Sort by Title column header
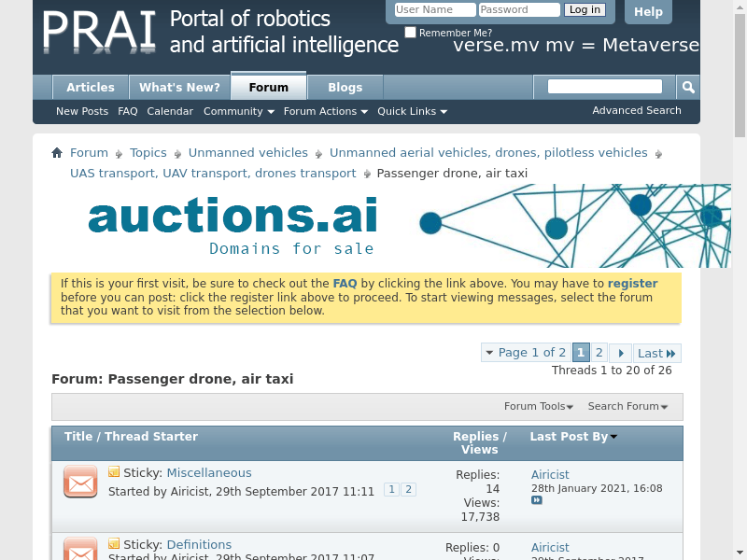The image size is (747, 560). click(78, 437)
